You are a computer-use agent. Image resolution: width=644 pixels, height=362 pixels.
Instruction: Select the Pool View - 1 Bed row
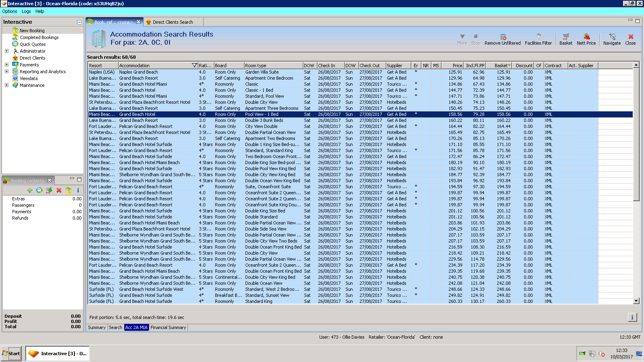click(360, 114)
